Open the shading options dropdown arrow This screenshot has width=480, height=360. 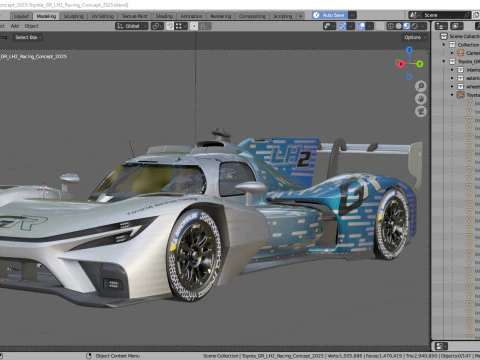click(423, 26)
